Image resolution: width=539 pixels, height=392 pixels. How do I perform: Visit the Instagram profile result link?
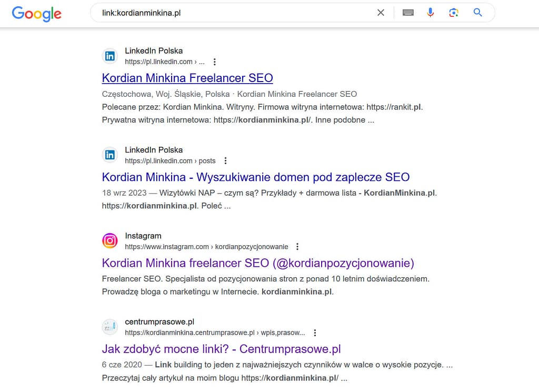[258, 263]
